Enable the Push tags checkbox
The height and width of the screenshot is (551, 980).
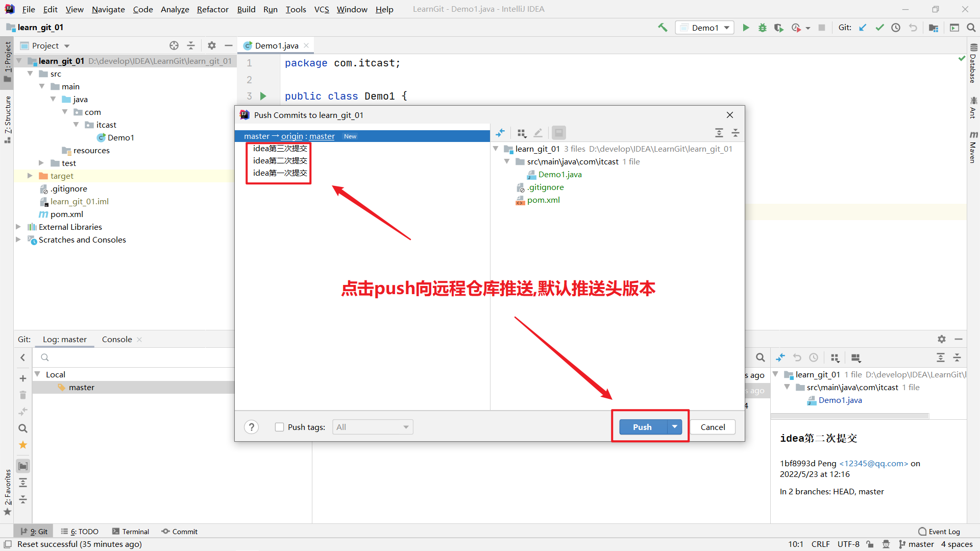tap(279, 427)
